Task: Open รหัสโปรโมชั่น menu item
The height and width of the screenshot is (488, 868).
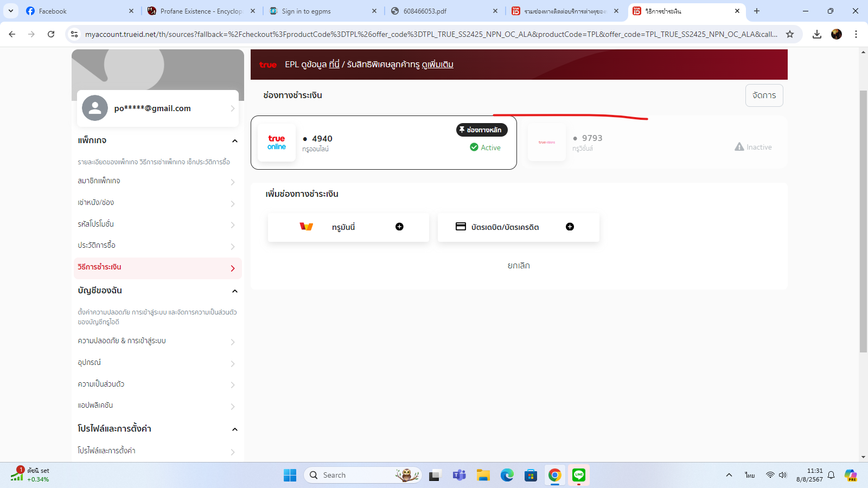Action: (157, 224)
